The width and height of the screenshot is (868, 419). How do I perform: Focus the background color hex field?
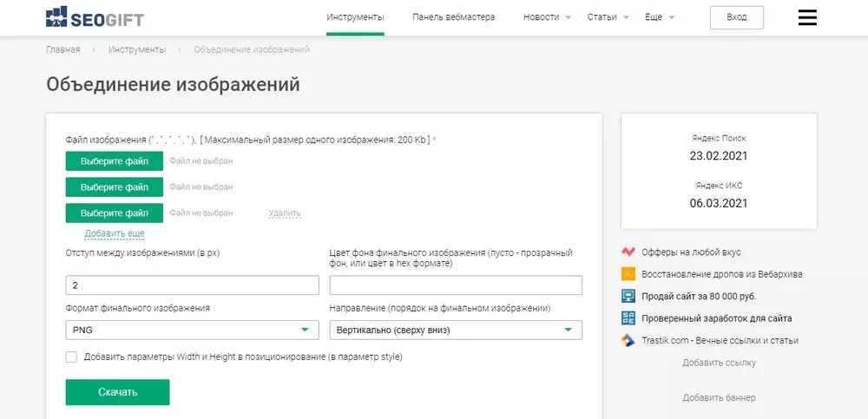point(456,285)
